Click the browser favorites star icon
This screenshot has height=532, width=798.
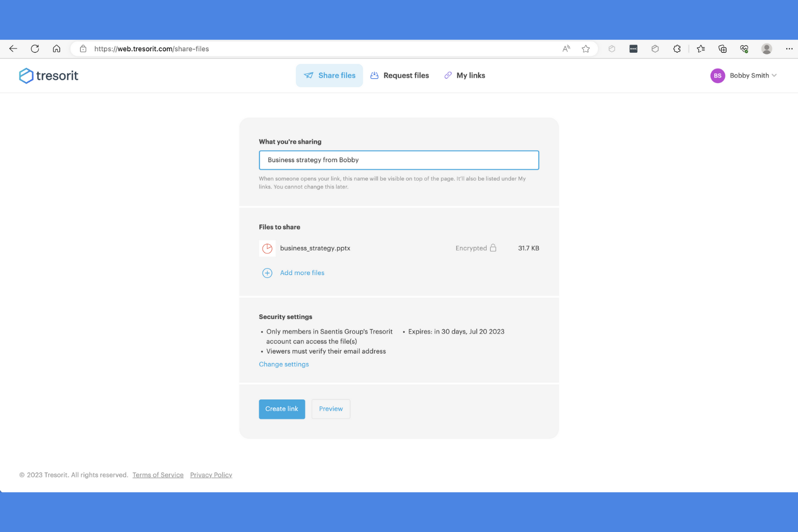pos(586,49)
